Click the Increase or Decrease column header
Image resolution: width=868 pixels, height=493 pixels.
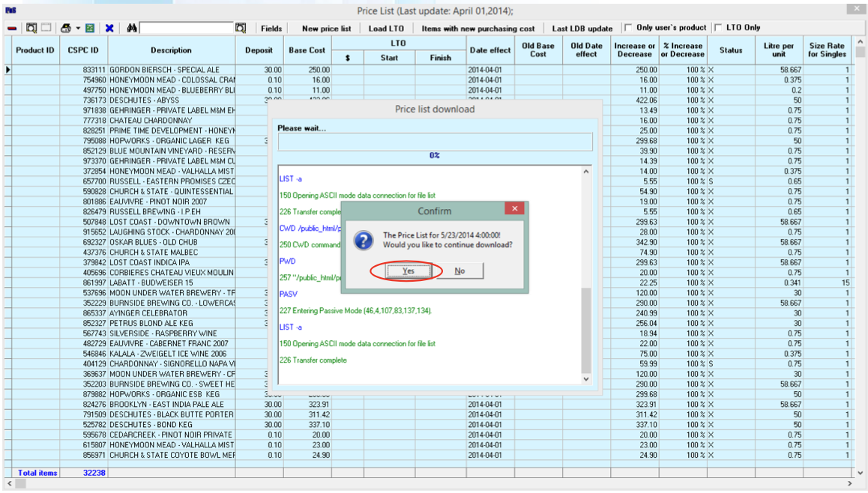click(635, 50)
